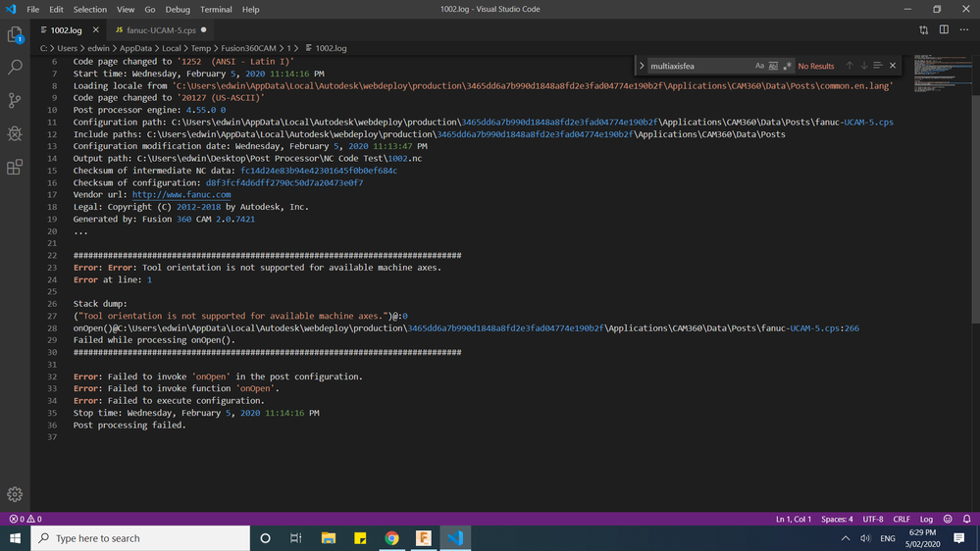Open the editor More Actions ellipsis menu
This screenshot has height=551, width=980.
(963, 30)
